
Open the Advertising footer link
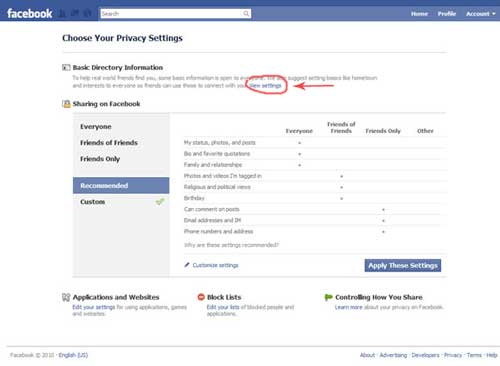pos(393,355)
